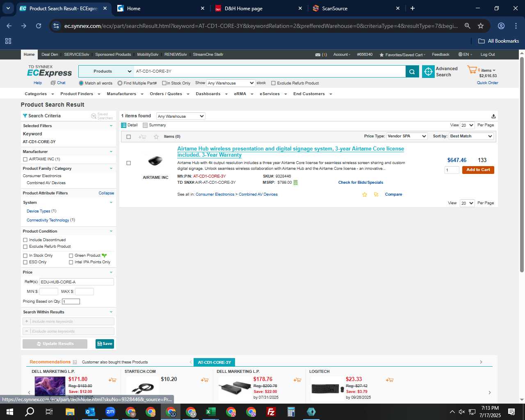Switch to Summary view icon
Viewport: 525px width, 420px height.
[145, 125]
